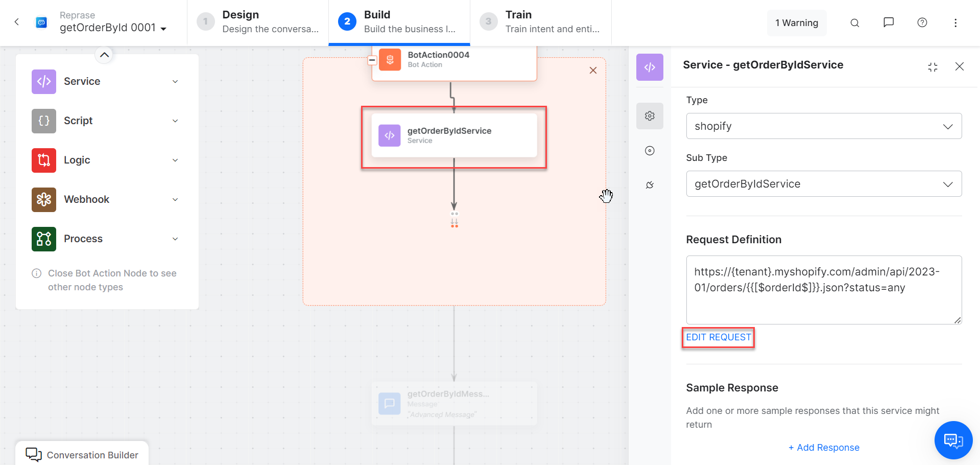Click the Add Response link
Viewport: 980px width, 465px height.
click(824, 448)
